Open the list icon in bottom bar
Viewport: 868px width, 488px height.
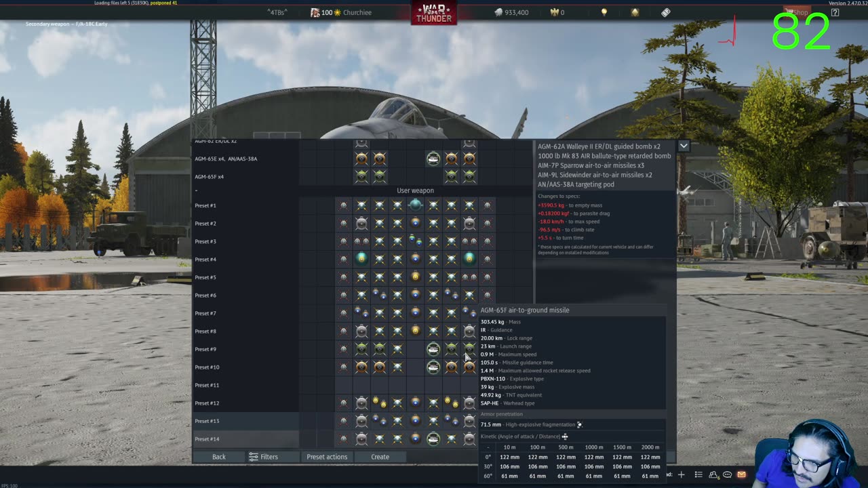tap(698, 474)
